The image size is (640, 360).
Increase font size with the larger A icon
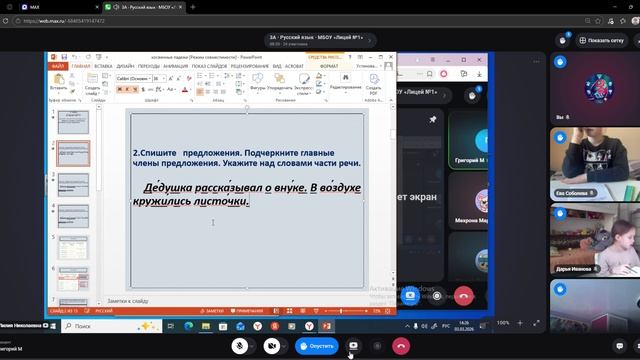click(171, 78)
